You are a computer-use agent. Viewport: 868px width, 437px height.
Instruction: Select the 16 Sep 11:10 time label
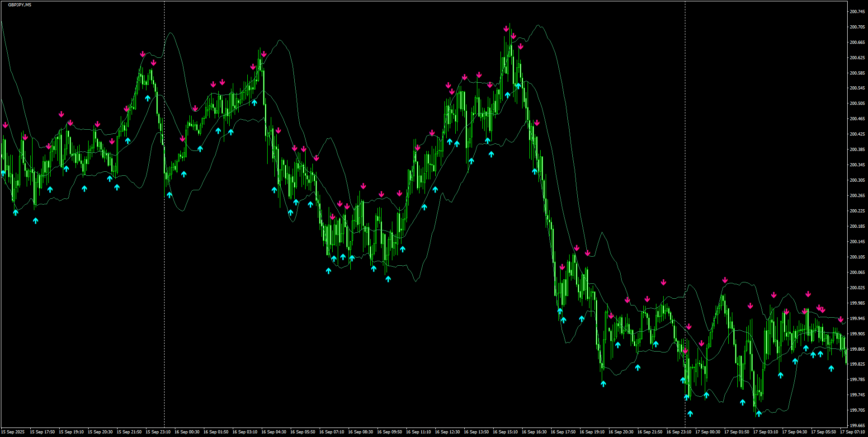point(418,432)
